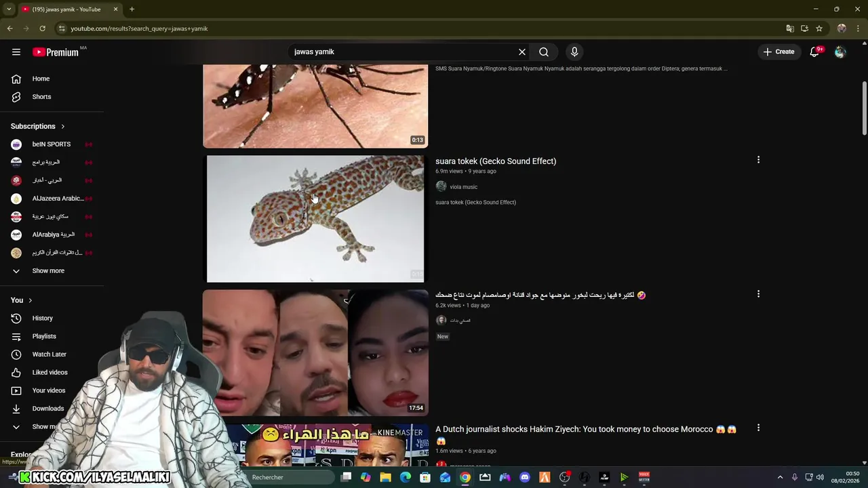Open suara tokek (Gecko Sound Effect) title
Viewport: 868px width, 488px height.
[496, 161]
